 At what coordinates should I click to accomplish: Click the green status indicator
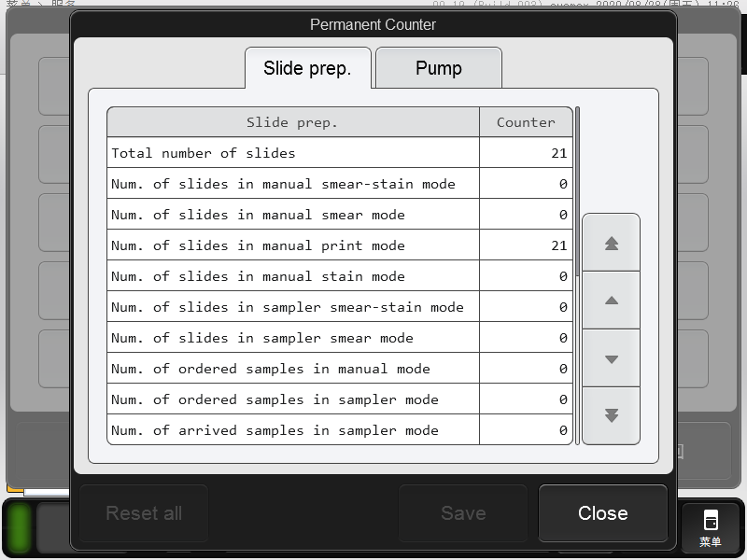tap(18, 527)
